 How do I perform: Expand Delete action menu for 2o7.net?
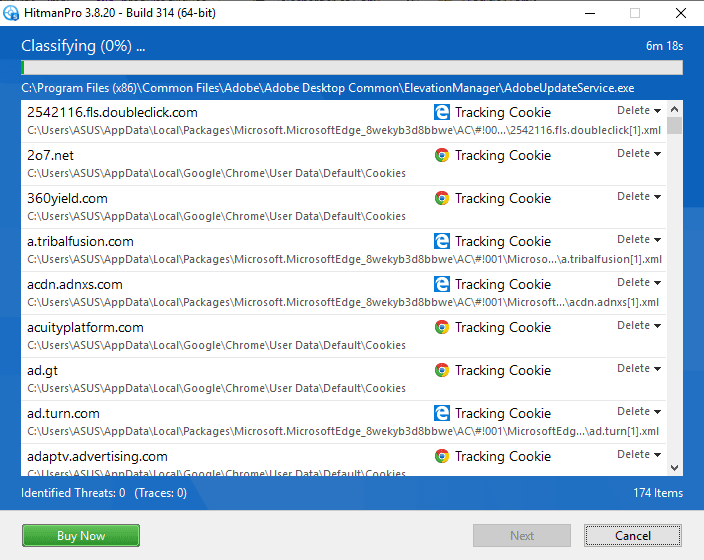(639, 154)
